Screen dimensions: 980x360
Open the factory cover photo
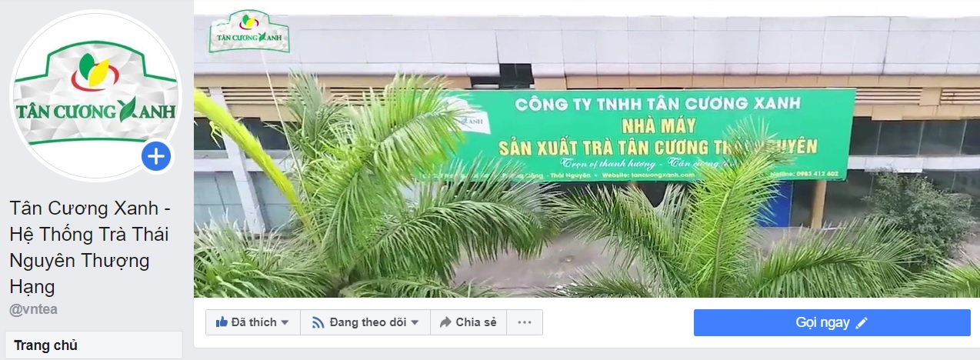(x=587, y=156)
